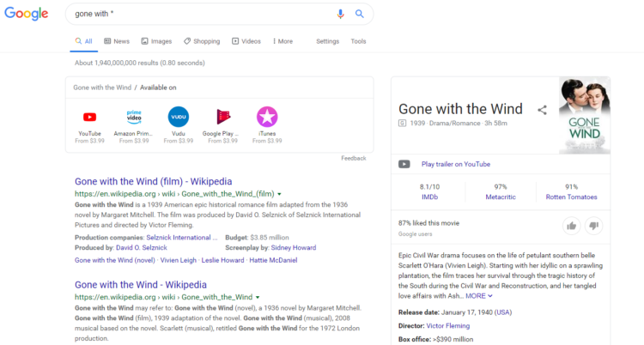Screen dimensions: 644x345
Task: Expand description with MORE link
Action: point(479,295)
